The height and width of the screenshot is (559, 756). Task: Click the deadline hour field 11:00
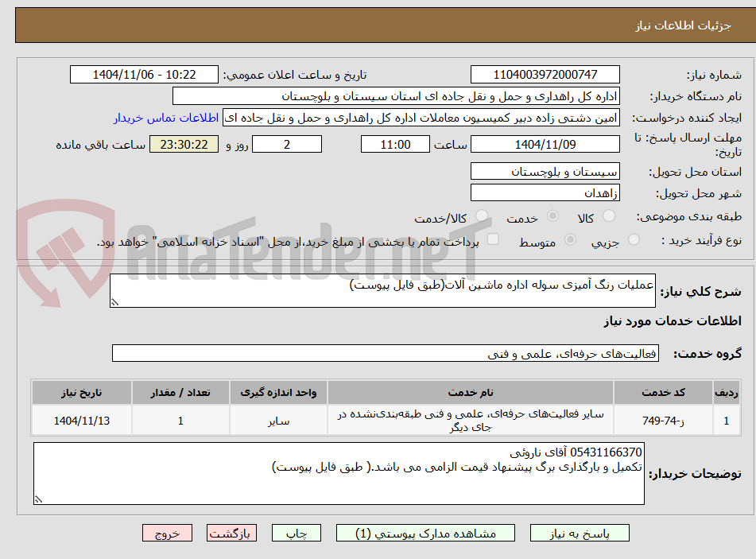click(x=395, y=144)
